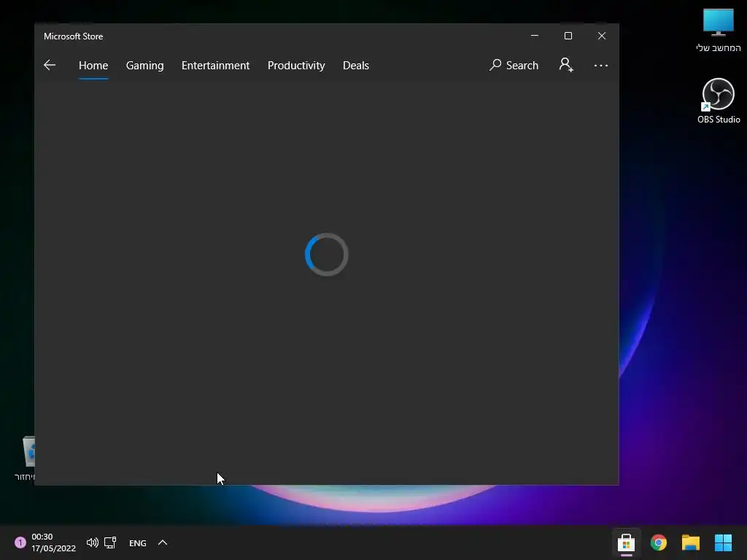The width and height of the screenshot is (747, 560).
Task: Open the volume speaker icon
Action: [93, 542]
